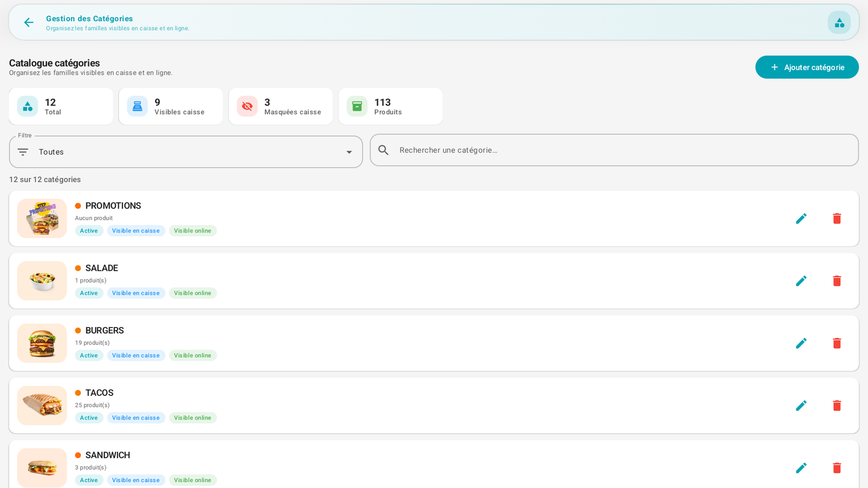Click the orange status dot beside SALADE
Image resolution: width=868 pixels, height=488 pixels.
(78, 268)
